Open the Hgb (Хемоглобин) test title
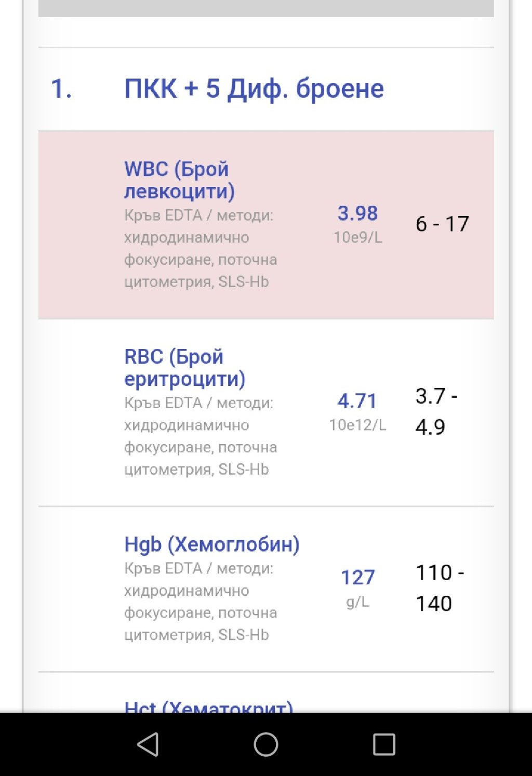The image size is (532, 776). (212, 544)
